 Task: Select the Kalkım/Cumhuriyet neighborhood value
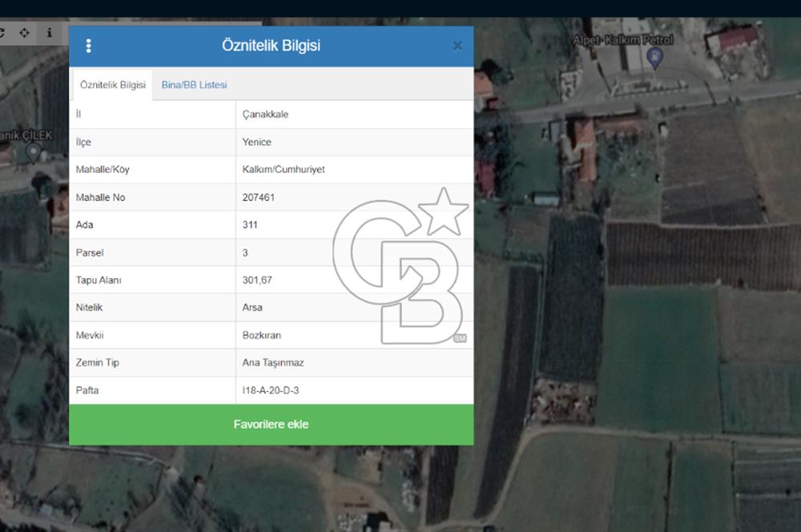283,170
